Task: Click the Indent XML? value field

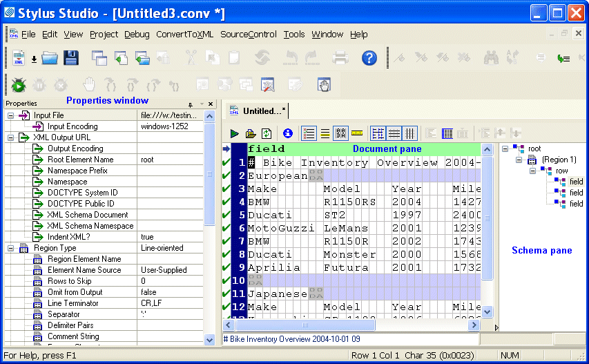Action: coord(170,237)
